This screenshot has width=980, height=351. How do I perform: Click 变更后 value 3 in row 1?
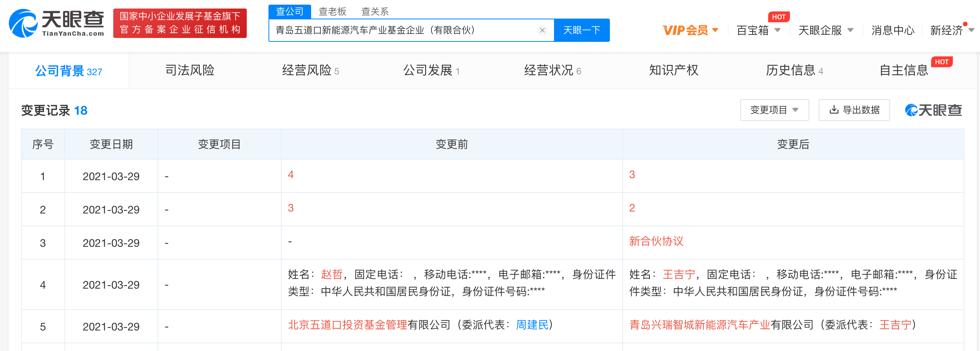632,174
